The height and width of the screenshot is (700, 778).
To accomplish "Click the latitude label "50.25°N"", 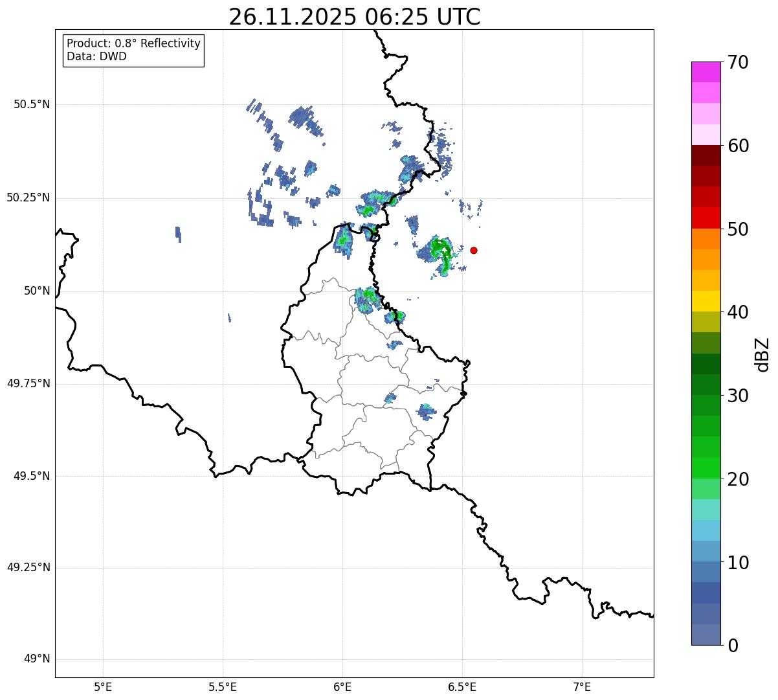I will [28, 198].
